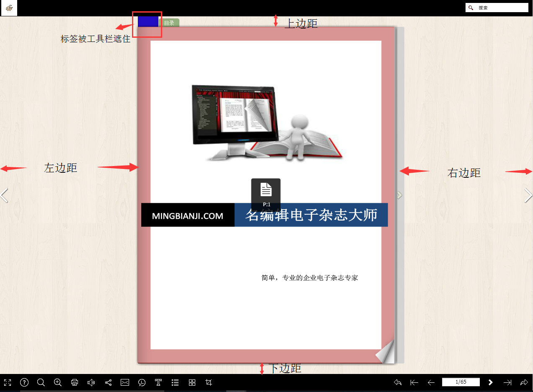Screen dimensions: 533x392
Task: Print the flipbook using printer icon
Action: (x=75, y=382)
